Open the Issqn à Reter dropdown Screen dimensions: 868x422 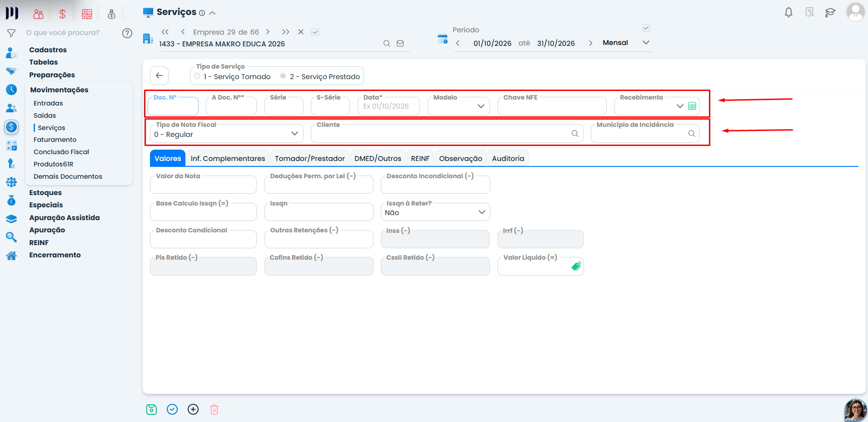435,212
